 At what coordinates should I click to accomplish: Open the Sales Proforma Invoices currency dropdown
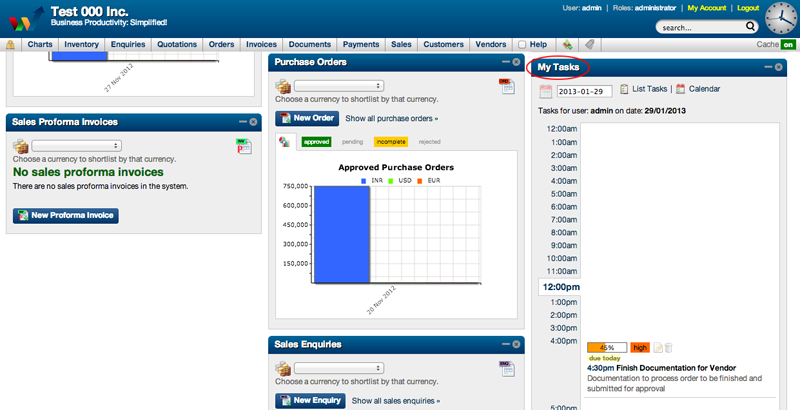click(x=76, y=146)
